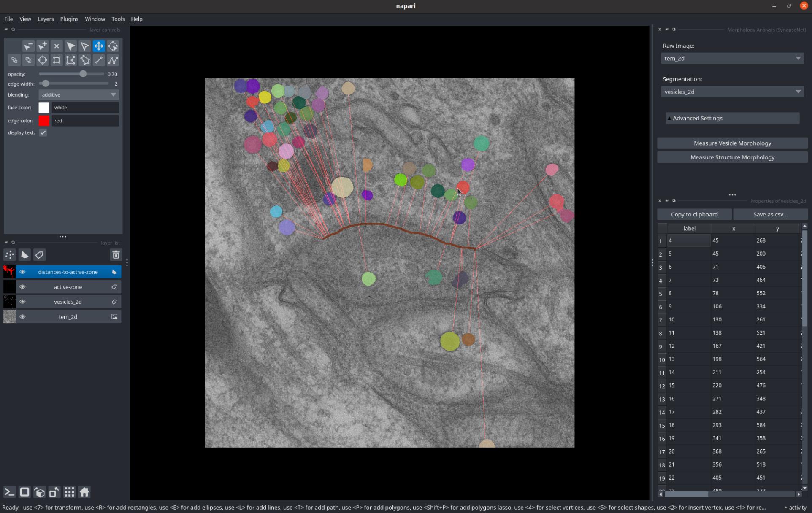Screen dimensions: 812x513
Task: Open the Plugins menu
Action: coord(68,19)
